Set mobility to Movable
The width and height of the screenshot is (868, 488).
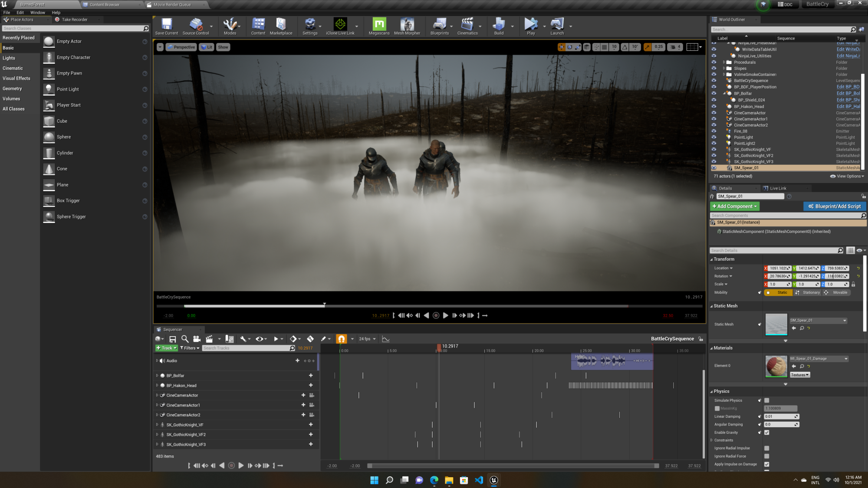click(x=836, y=292)
